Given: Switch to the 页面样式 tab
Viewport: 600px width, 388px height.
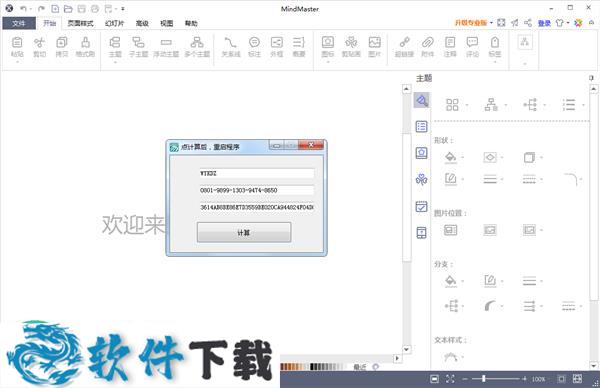Looking at the screenshot, I should click(x=80, y=23).
